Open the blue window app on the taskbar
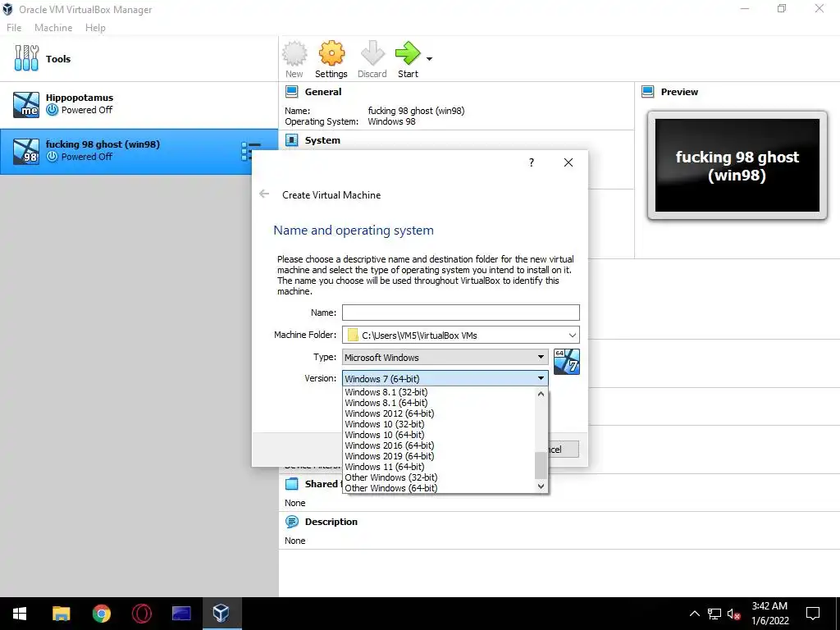 tap(181, 614)
